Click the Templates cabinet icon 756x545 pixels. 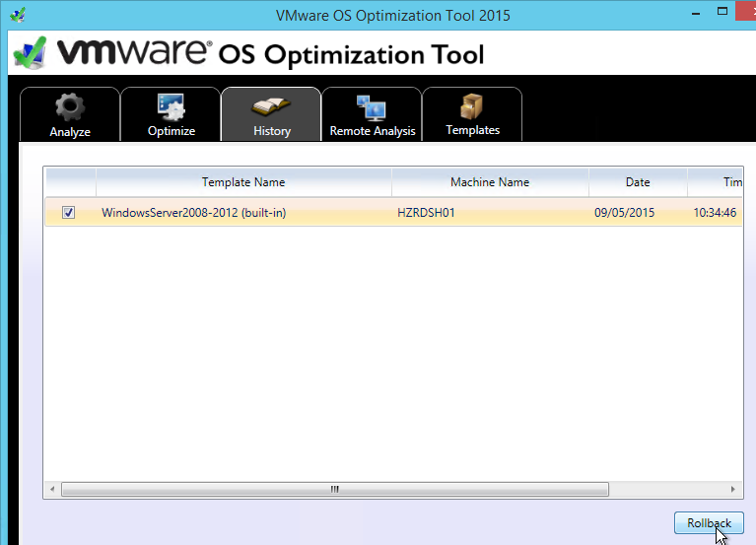pyautogui.click(x=471, y=106)
